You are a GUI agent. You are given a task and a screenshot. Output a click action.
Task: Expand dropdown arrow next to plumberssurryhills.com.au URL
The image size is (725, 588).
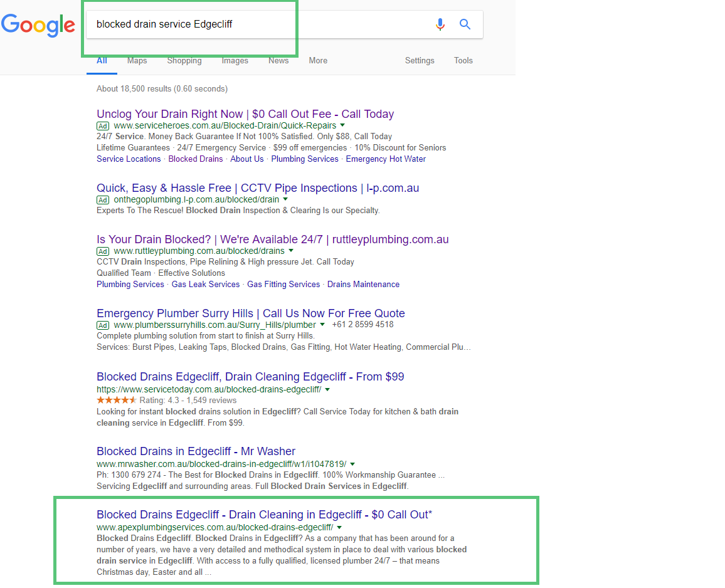point(322,325)
